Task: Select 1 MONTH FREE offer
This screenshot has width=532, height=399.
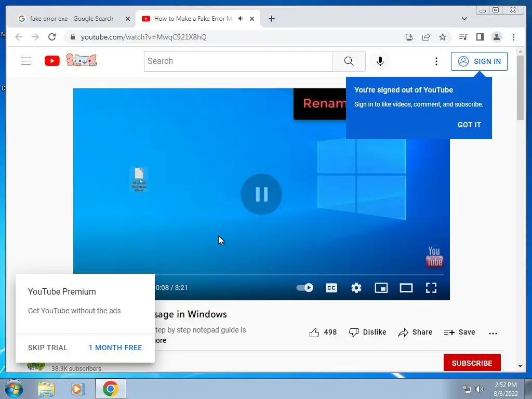Action: coord(115,348)
